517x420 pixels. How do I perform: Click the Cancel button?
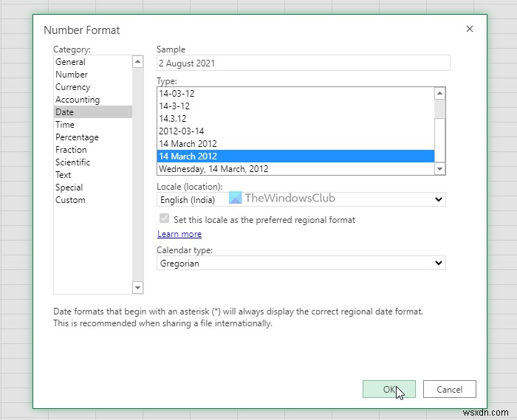[x=449, y=389]
